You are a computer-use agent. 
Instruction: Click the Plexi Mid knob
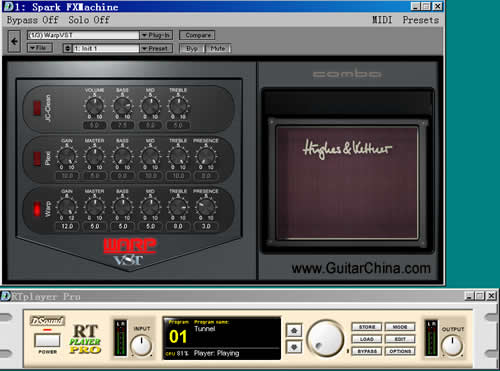(x=150, y=157)
